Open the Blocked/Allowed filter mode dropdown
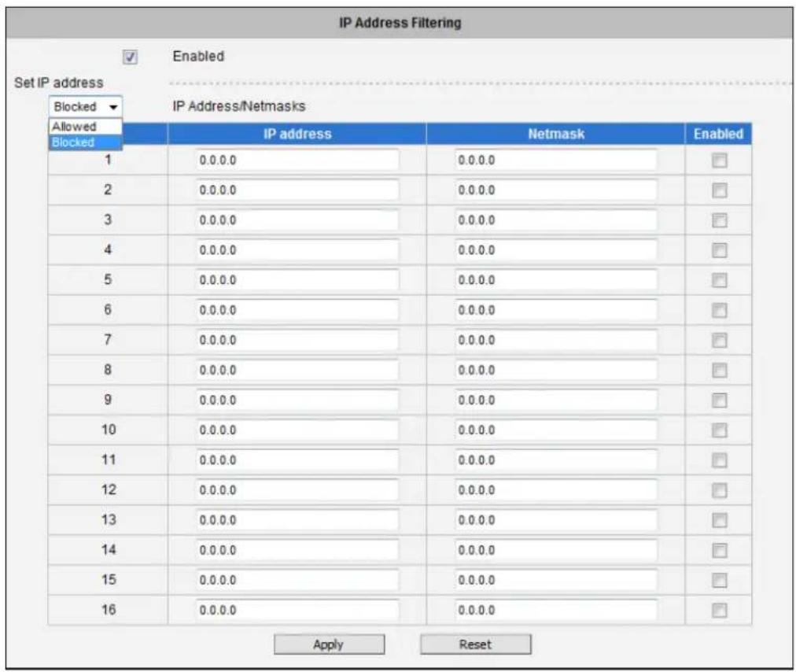This screenshot has height=672, width=796. tap(85, 107)
